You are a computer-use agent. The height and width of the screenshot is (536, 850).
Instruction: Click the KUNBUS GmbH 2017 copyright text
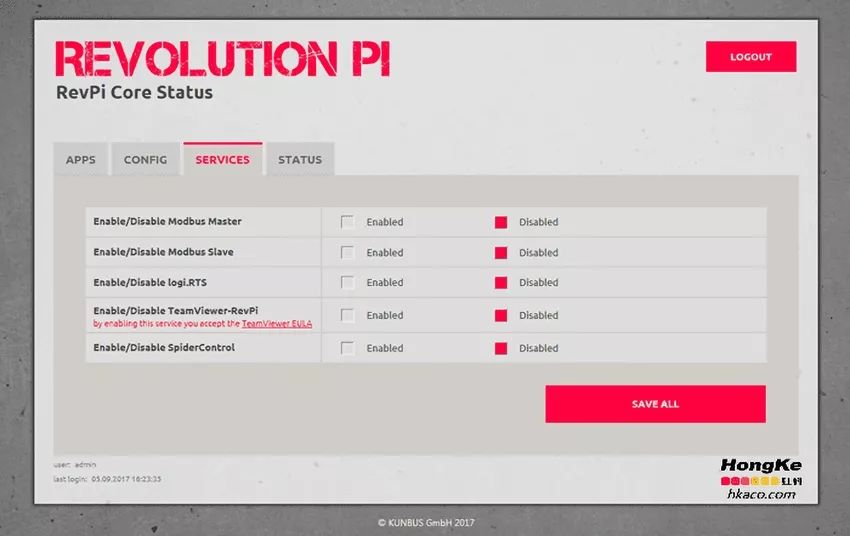pos(426,522)
